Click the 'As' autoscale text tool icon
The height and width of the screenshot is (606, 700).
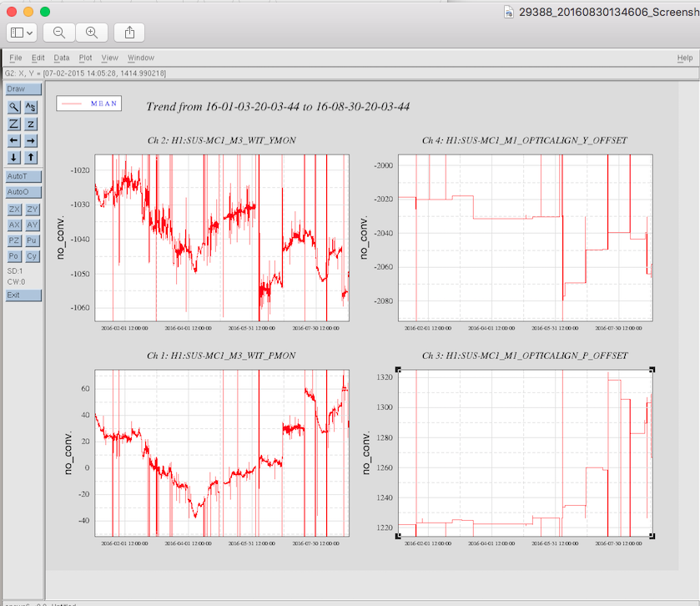[x=31, y=107]
